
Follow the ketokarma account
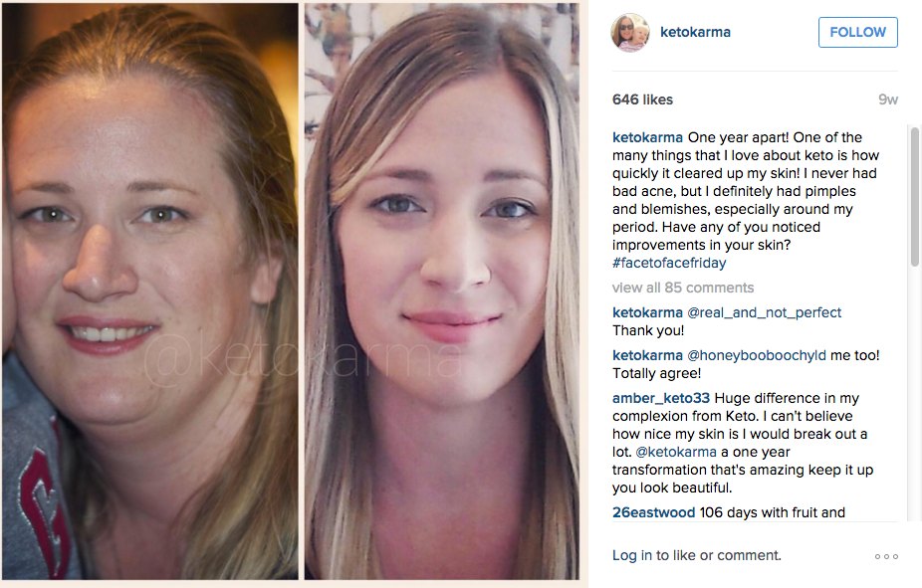(x=858, y=32)
